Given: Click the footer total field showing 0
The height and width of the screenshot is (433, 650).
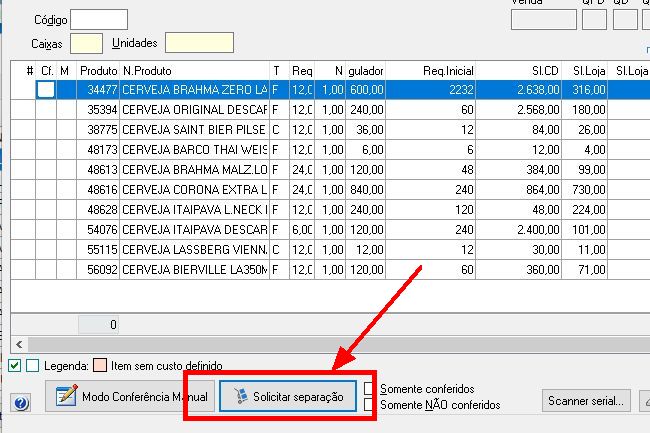Looking at the screenshot, I should point(99,325).
